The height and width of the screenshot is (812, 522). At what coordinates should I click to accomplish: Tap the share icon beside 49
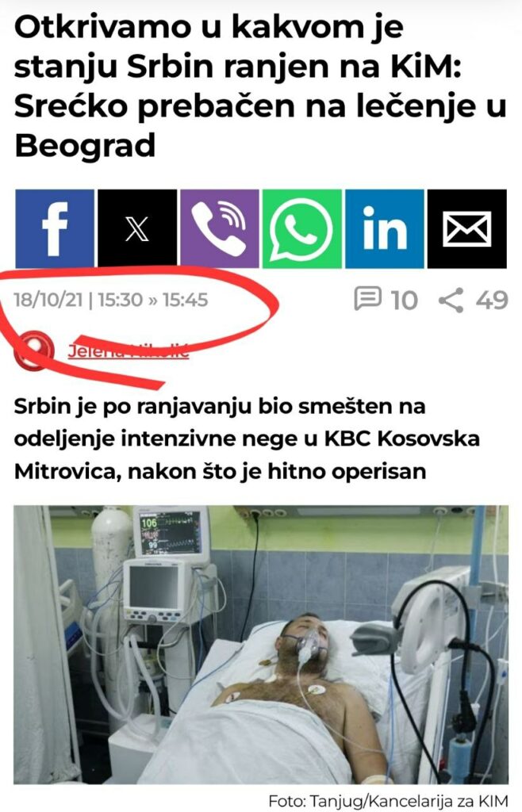tap(451, 301)
